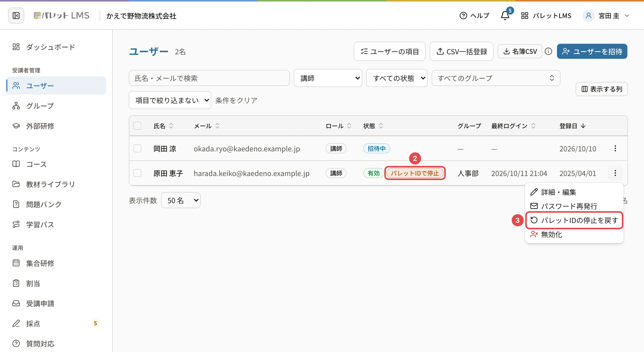644x352 pixels.
Task: Click the パレットLMS logo
Action: [62, 16]
